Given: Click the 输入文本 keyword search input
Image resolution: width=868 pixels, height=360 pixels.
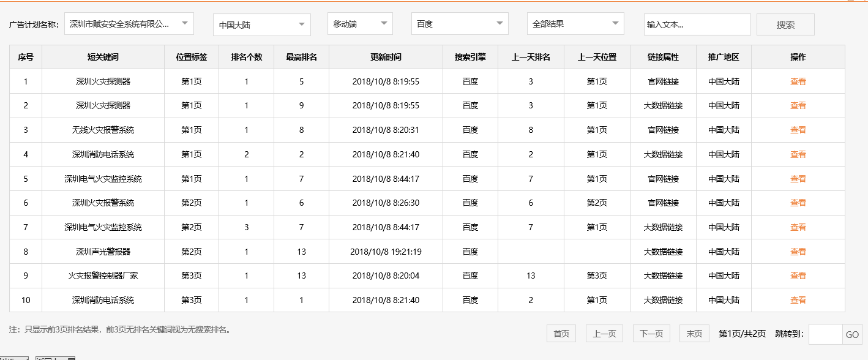Looking at the screenshot, I should [x=697, y=24].
